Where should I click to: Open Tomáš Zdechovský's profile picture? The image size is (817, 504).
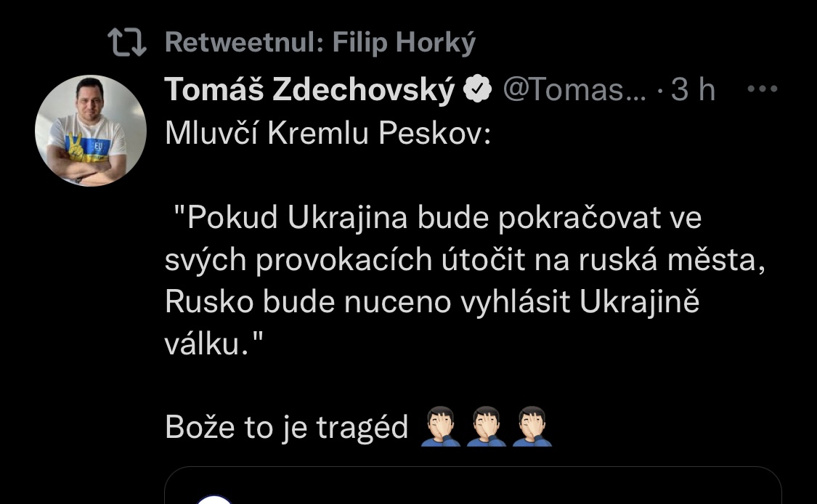click(x=91, y=131)
